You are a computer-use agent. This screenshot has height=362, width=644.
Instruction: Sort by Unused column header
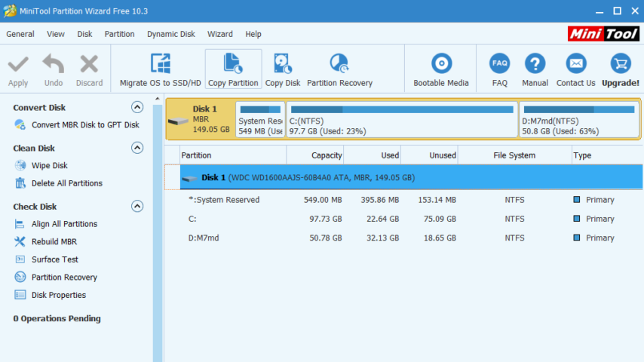429,155
